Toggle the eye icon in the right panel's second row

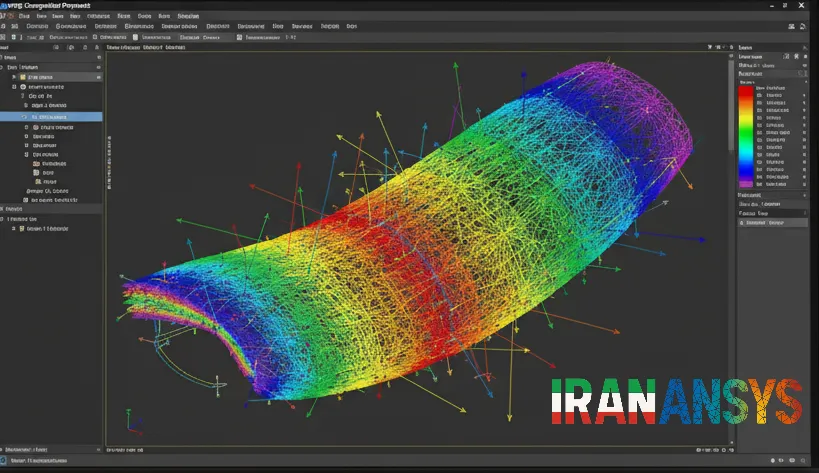pyautogui.click(x=804, y=65)
